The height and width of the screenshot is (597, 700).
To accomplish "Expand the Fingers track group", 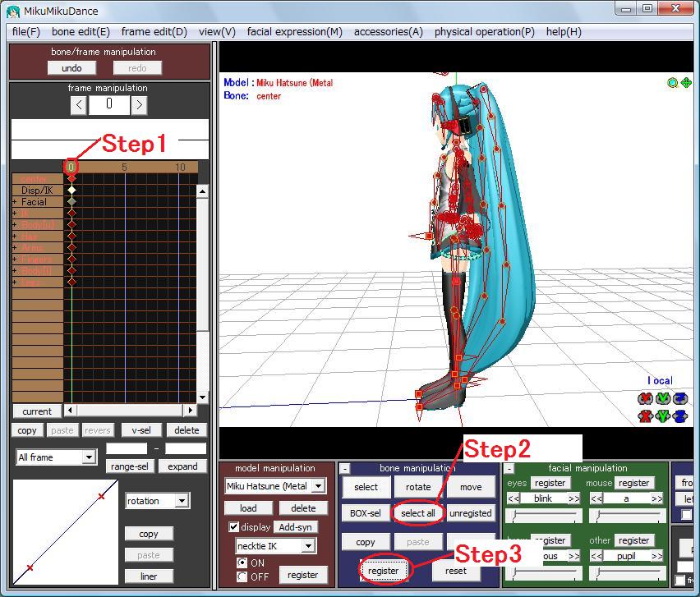I will pos(15,259).
